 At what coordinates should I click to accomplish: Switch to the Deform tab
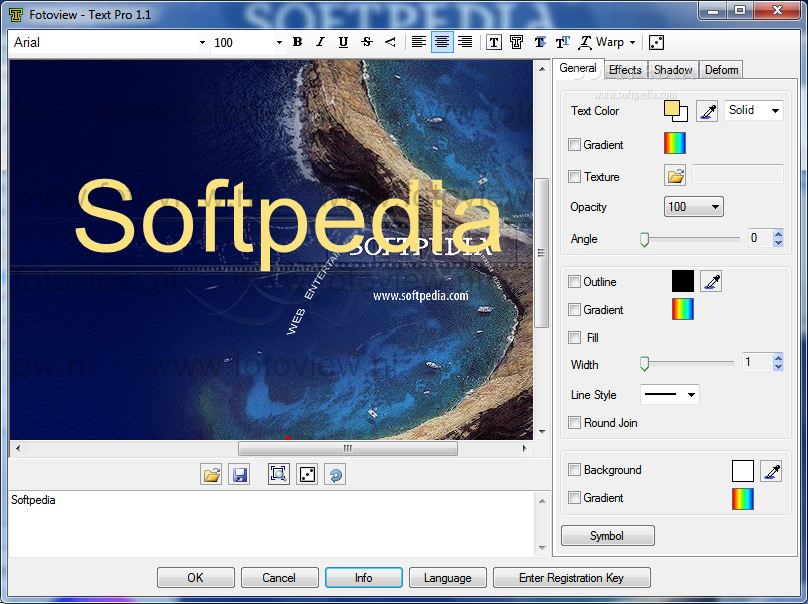tap(721, 70)
